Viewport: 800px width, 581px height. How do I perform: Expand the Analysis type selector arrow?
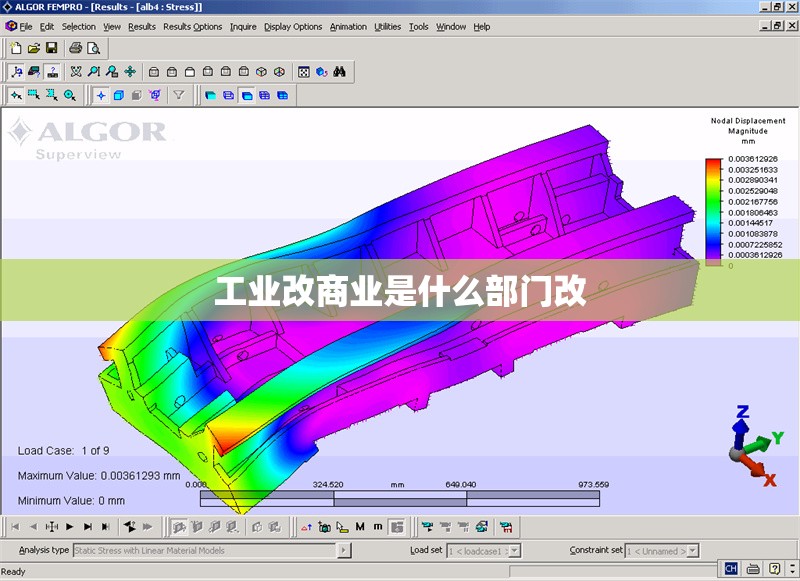pyautogui.click(x=345, y=550)
